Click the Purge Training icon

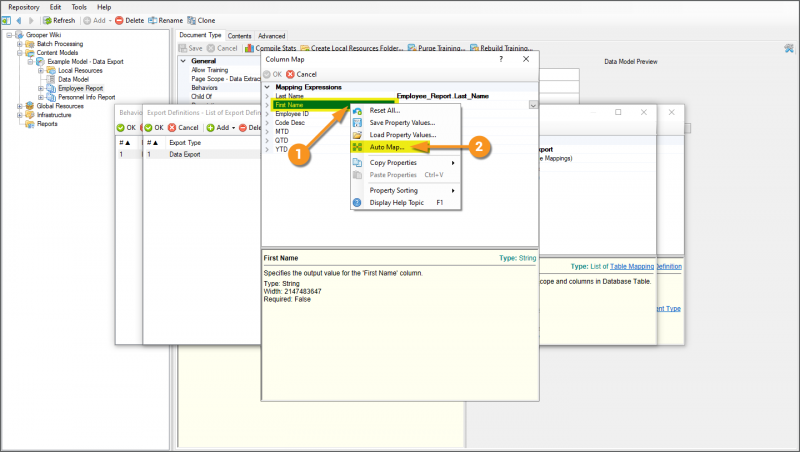412,48
